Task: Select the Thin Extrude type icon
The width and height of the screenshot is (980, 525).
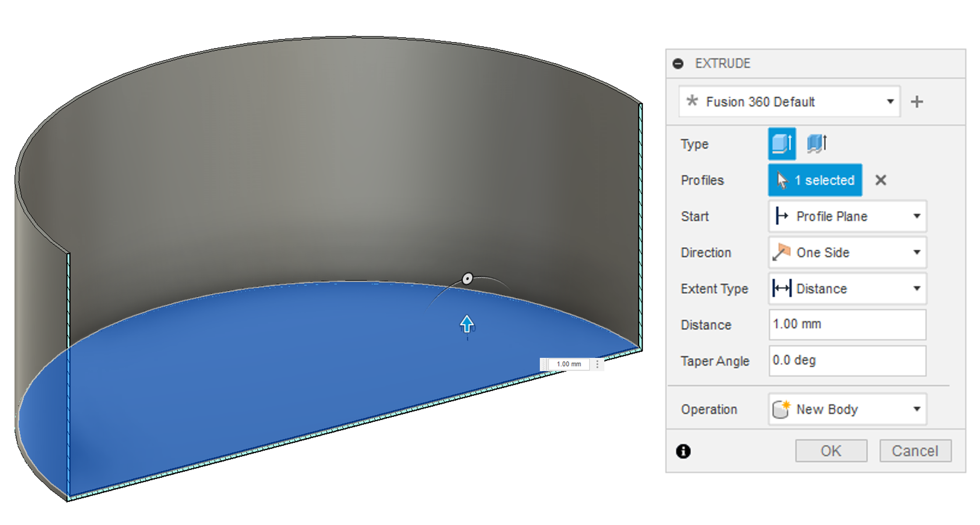Action: [x=817, y=144]
